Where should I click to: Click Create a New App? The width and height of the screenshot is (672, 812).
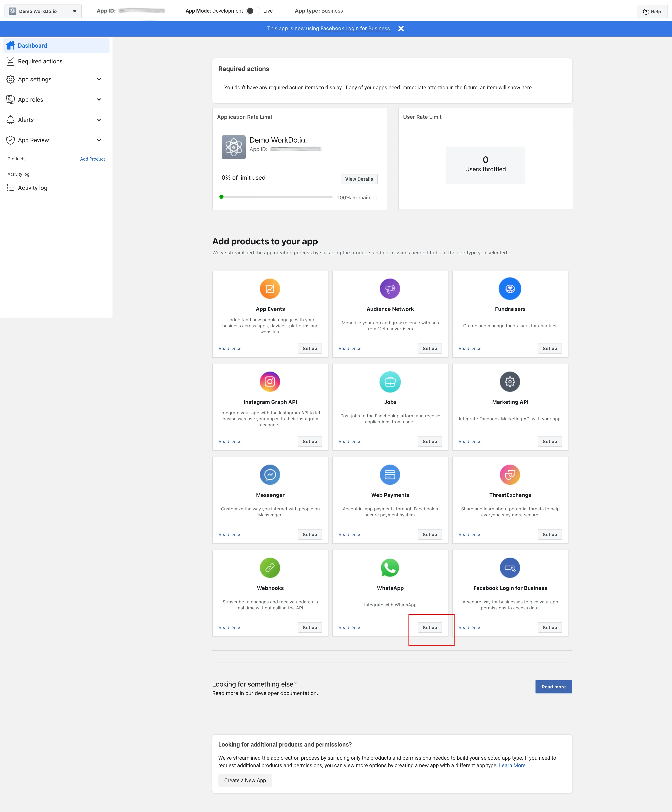(x=245, y=780)
